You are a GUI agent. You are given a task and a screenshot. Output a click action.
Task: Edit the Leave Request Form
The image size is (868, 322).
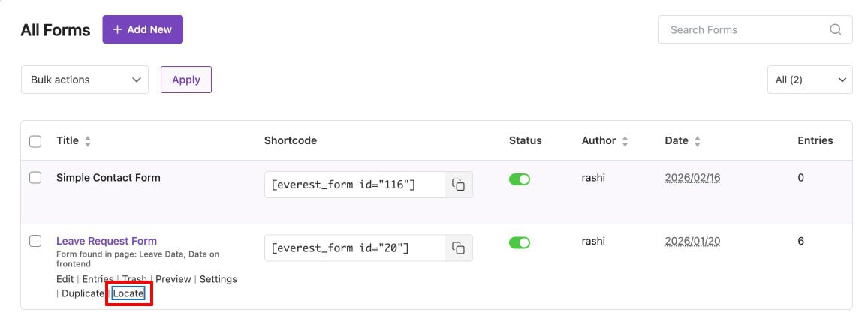65,279
